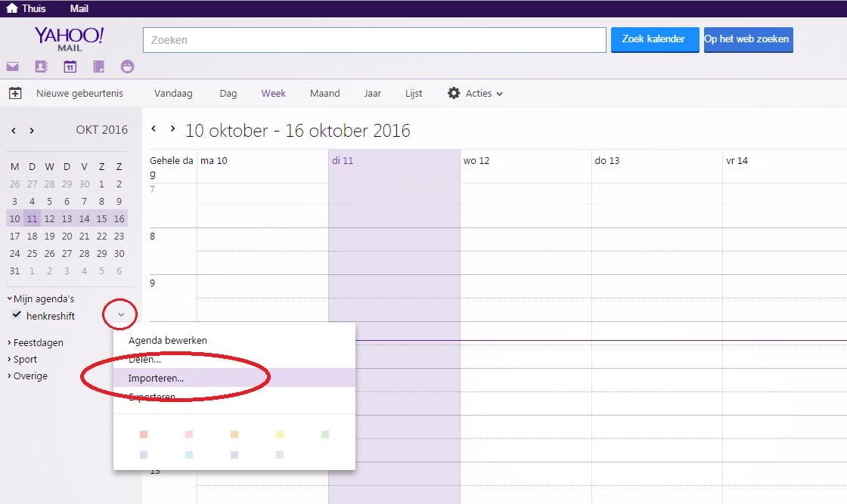This screenshot has width=847, height=504.
Task: Open the Yahoo Mail logo
Action: pos(69,39)
